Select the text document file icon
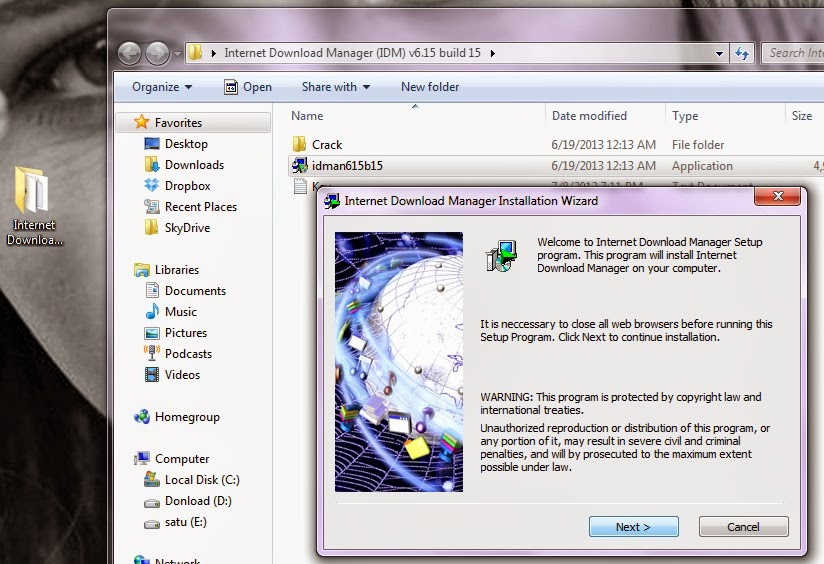 tap(300, 186)
